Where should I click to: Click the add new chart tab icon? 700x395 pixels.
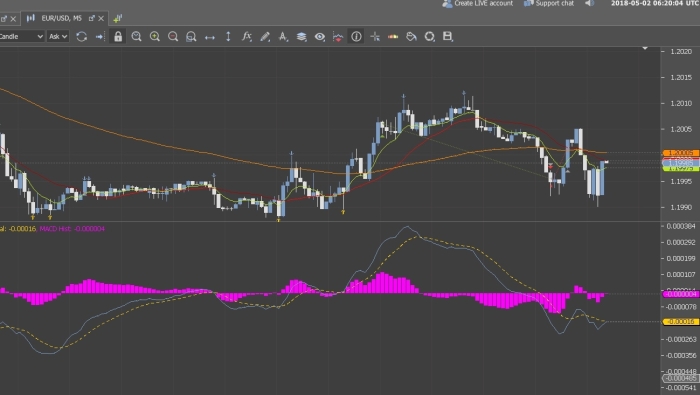pyautogui.click(x=117, y=18)
